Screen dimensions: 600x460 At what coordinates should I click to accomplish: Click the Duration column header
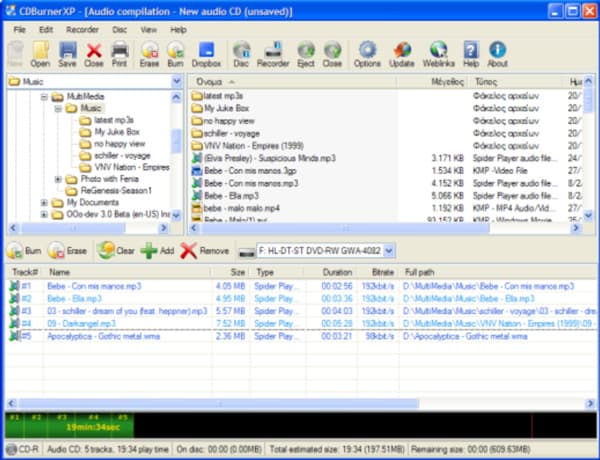pos(330,272)
